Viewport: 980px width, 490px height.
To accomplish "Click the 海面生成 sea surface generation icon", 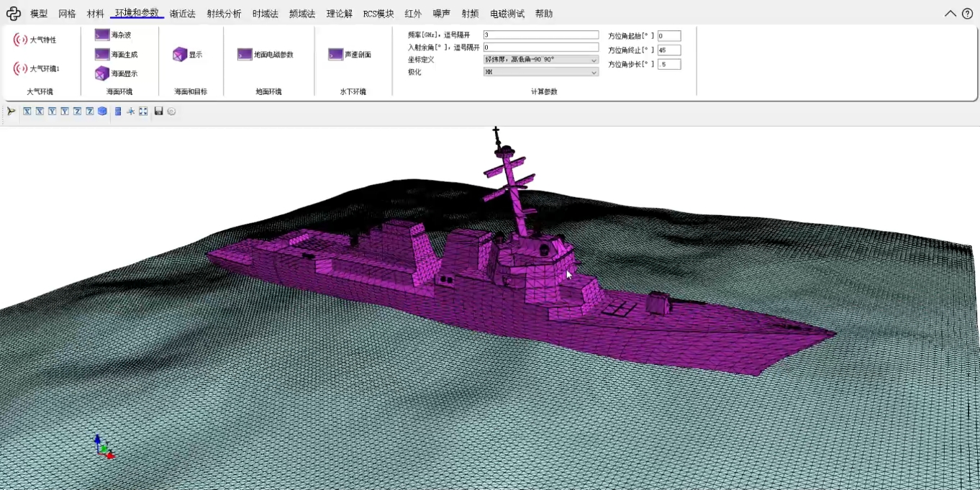I will point(102,55).
